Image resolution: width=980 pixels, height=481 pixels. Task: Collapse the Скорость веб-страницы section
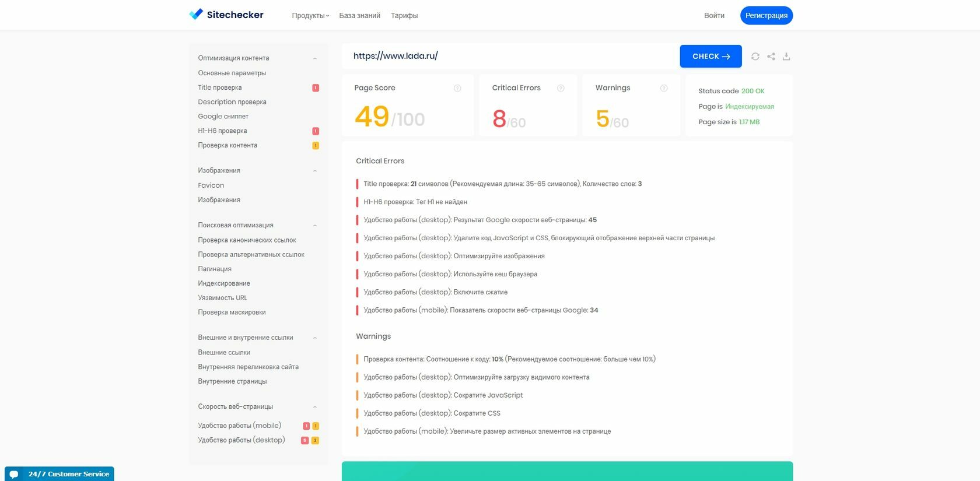(315, 407)
